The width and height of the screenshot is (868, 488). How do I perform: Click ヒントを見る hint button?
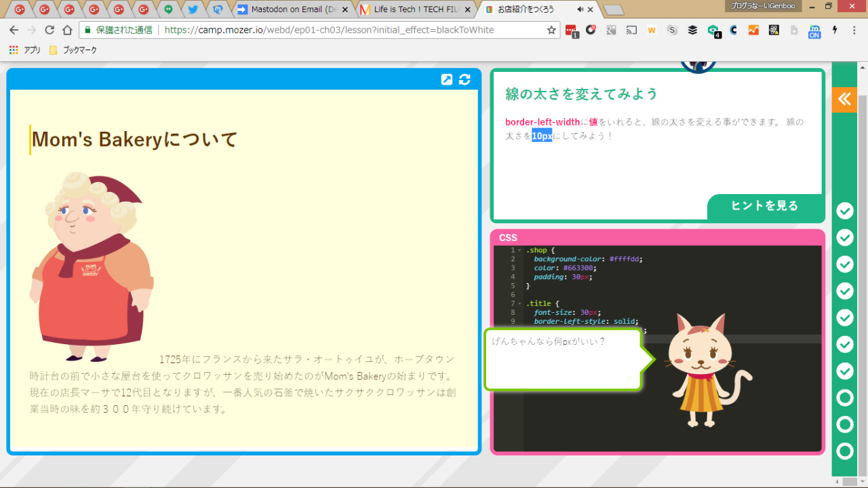764,206
